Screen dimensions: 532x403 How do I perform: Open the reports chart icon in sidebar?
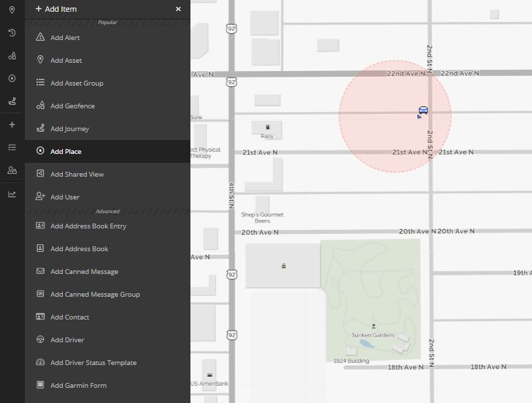point(12,194)
